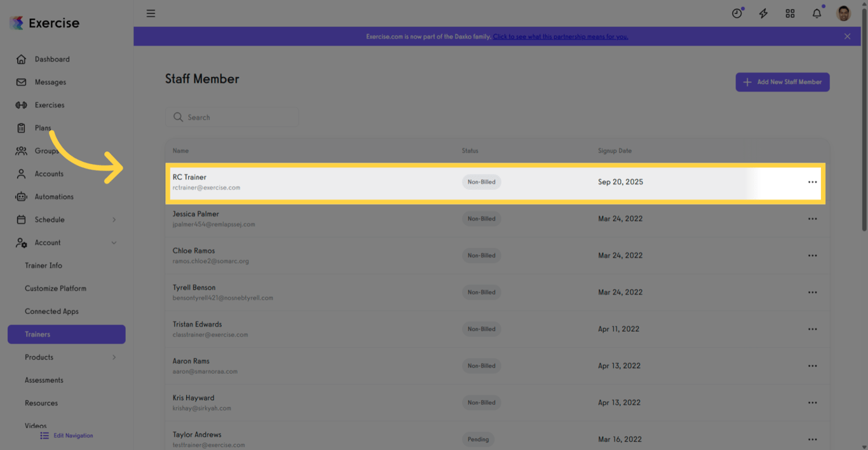Toggle the sidebar with the hamburger menu
This screenshot has height=450, width=868.
[x=151, y=13]
